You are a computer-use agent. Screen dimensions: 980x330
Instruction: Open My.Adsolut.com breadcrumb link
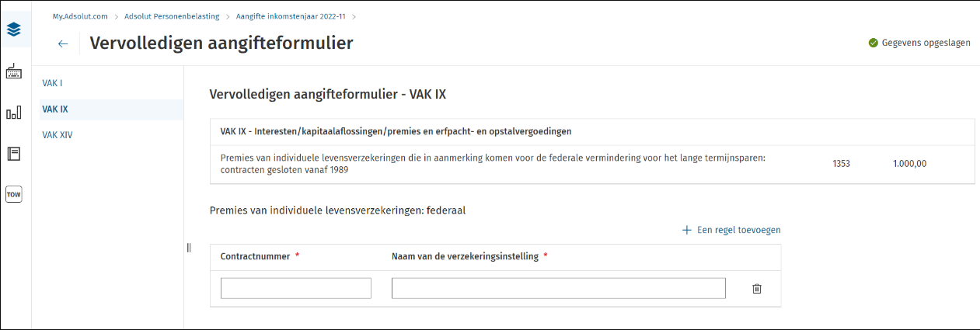coord(80,16)
